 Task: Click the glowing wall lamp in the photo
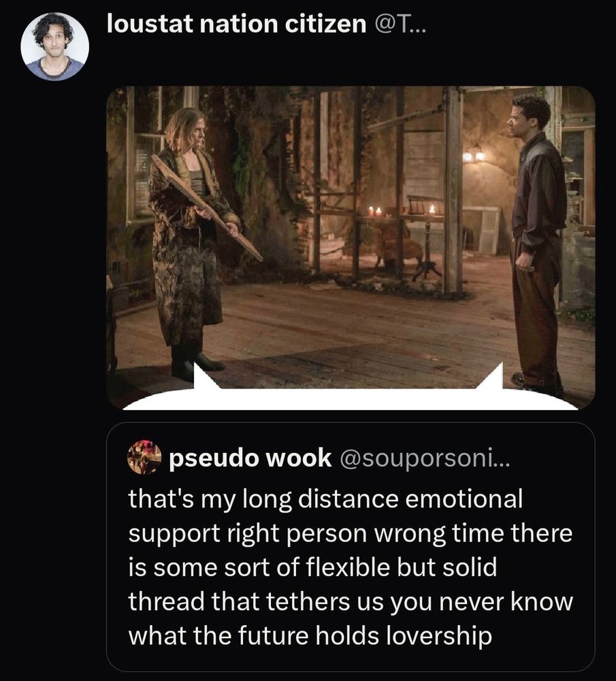[x=473, y=154]
